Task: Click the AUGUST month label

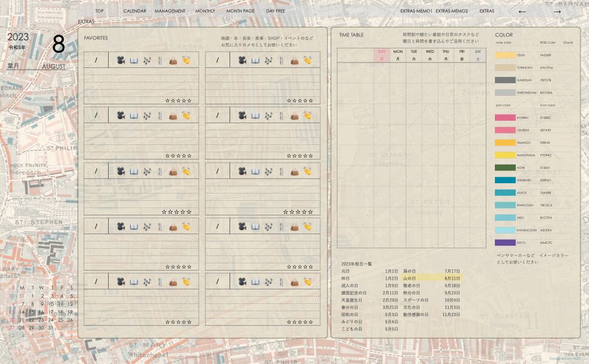Action: [x=53, y=67]
